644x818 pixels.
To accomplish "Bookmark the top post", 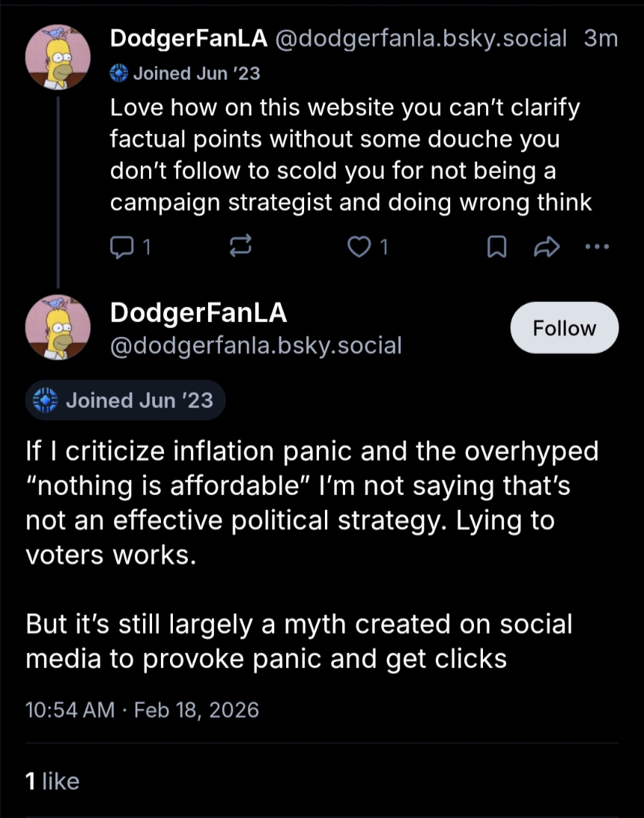I will click(x=495, y=247).
